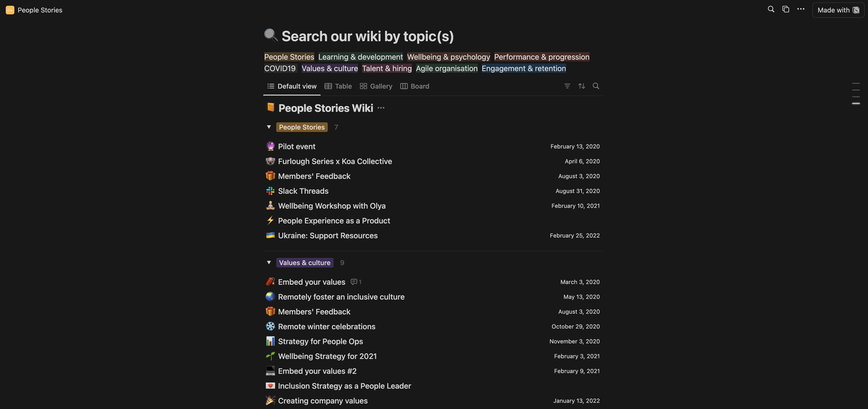Click bottom marker in page outline minimap
The width and height of the screenshot is (868, 409).
point(856,104)
